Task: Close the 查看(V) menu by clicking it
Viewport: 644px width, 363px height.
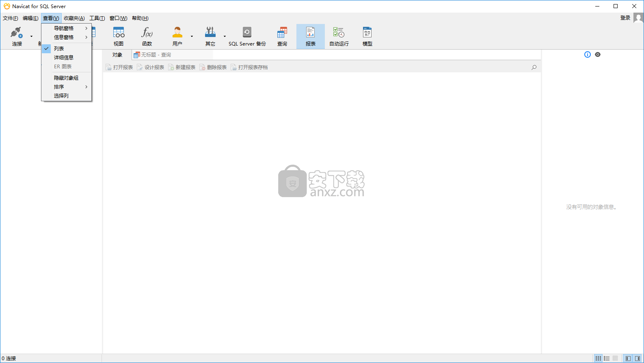Action: coord(51,18)
